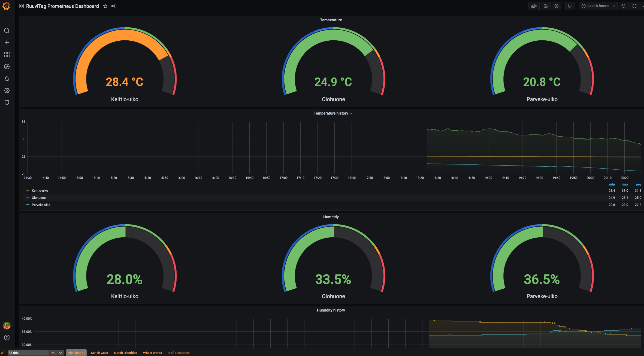Share the dashboard via share icon
This screenshot has height=356, width=644.
113,6
